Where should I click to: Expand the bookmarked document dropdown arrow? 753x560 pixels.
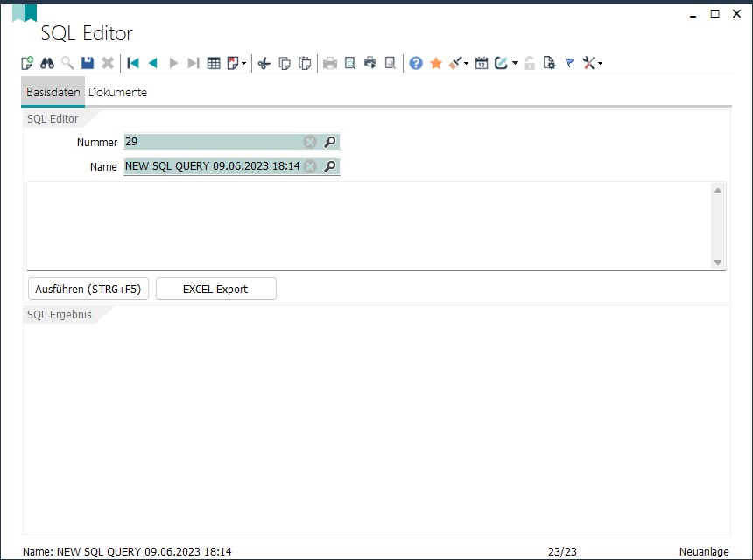(244, 63)
